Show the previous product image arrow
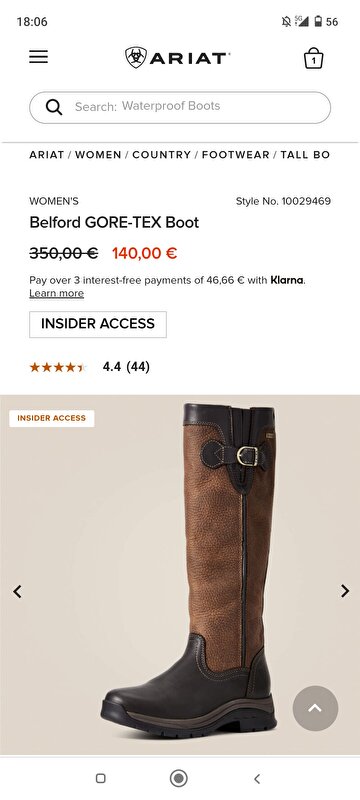The image size is (360, 800). (x=17, y=591)
